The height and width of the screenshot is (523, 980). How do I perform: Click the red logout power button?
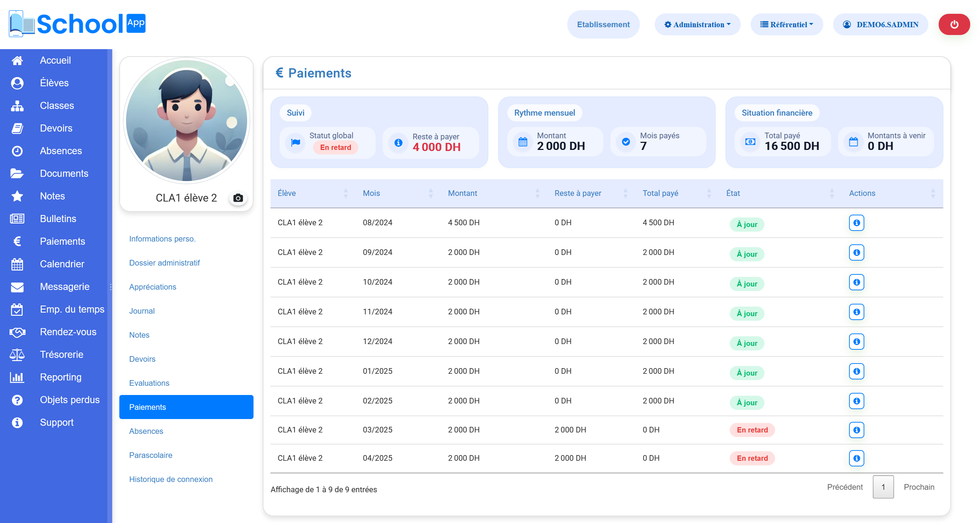pyautogui.click(x=954, y=24)
